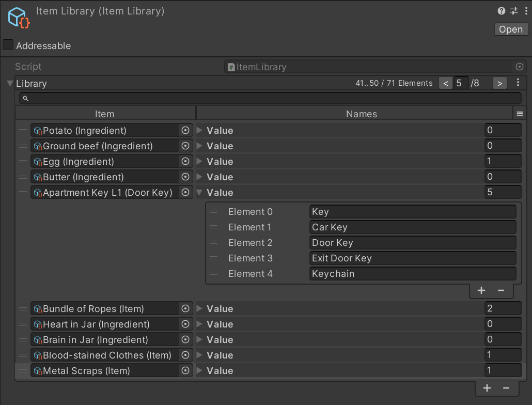The image size is (532, 405).
Task: Open object picker for Potato ingredient
Action: [185, 131]
